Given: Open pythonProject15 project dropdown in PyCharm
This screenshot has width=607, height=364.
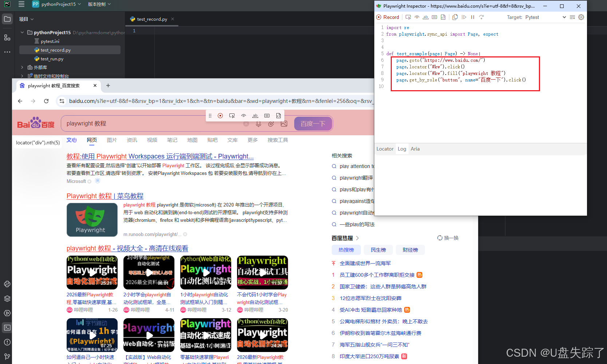Looking at the screenshot, I should coord(56,4).
